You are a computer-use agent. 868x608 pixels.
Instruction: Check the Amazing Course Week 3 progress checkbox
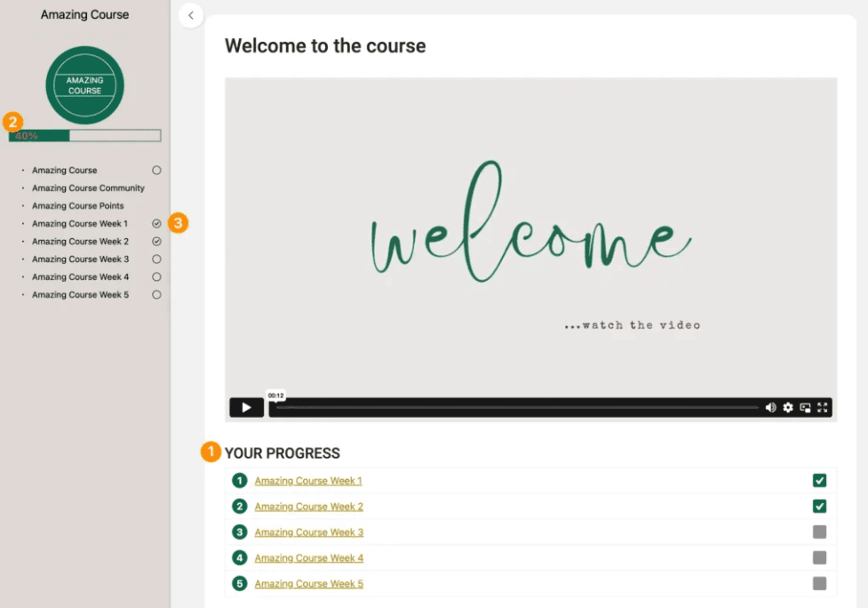pos(819,532)
